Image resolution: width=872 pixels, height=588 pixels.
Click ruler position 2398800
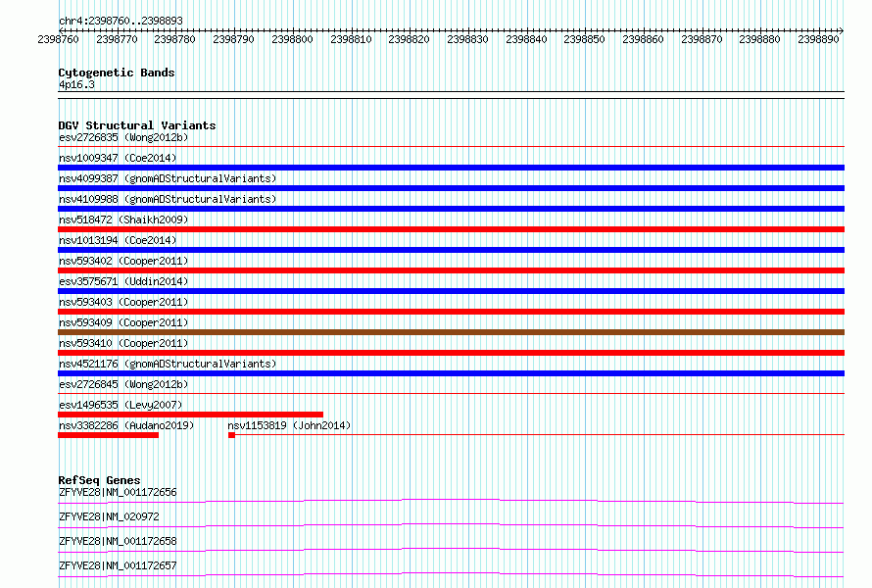coord(293,39)
